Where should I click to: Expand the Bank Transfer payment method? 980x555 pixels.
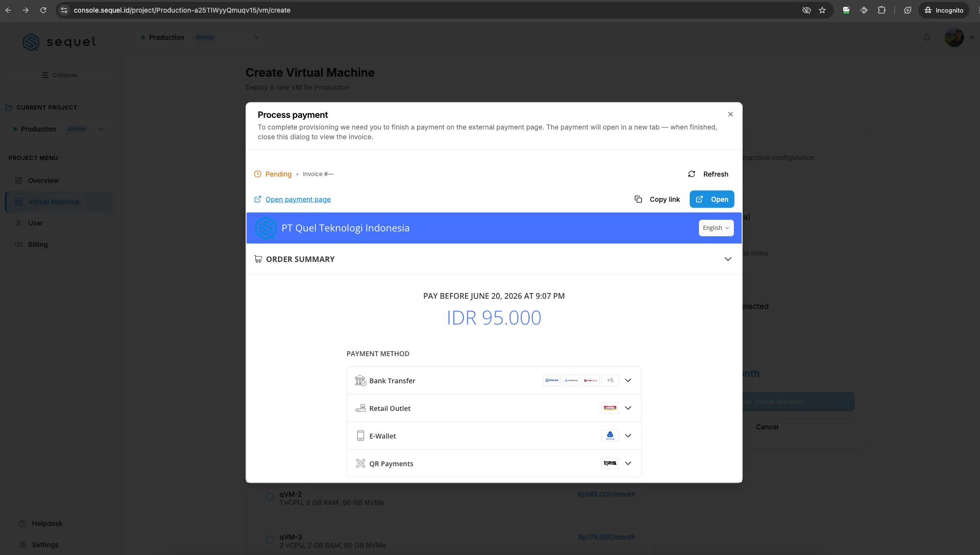[494, 380]
